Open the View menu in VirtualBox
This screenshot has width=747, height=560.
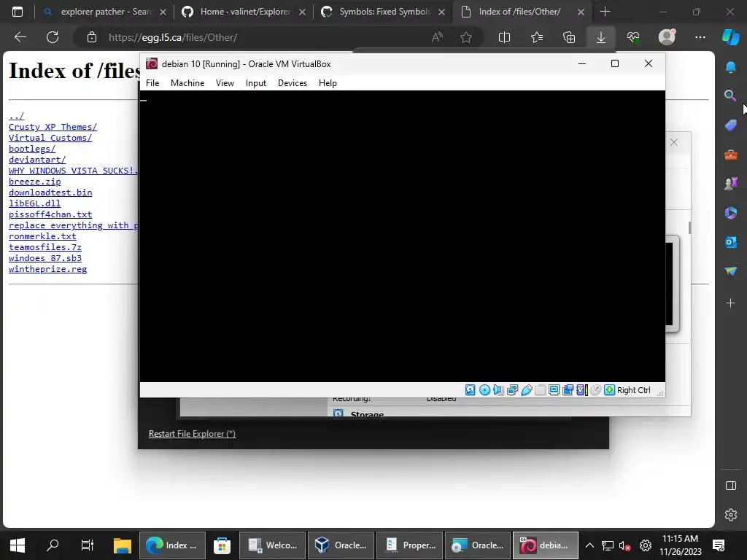point(225,83)
